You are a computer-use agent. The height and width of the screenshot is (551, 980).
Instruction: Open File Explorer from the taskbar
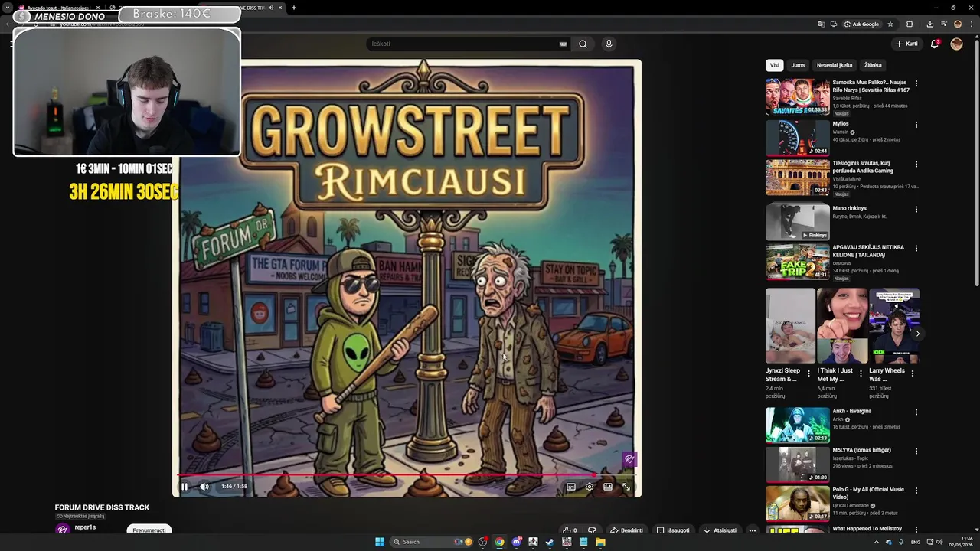(600, 542)
